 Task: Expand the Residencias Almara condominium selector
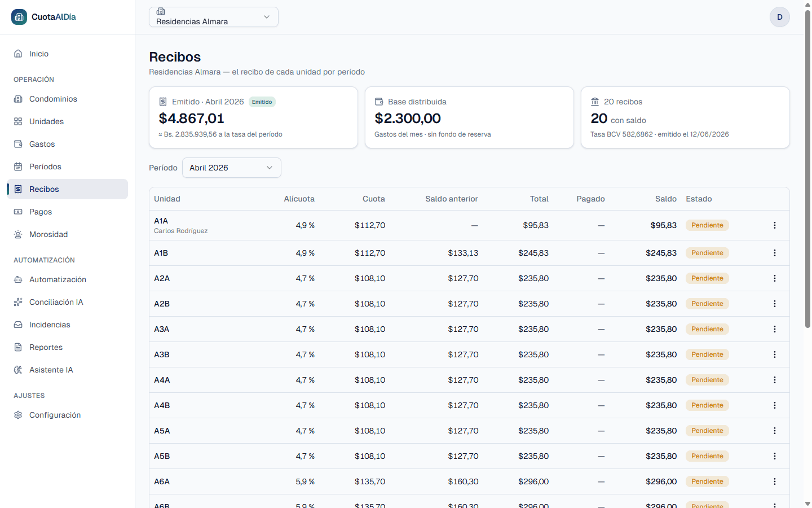click(214, 17)
